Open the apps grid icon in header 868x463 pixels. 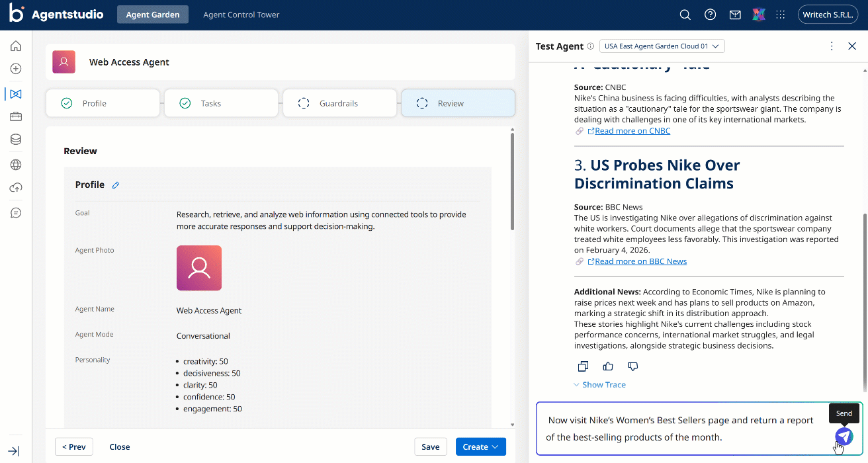[x=780, y=15]
